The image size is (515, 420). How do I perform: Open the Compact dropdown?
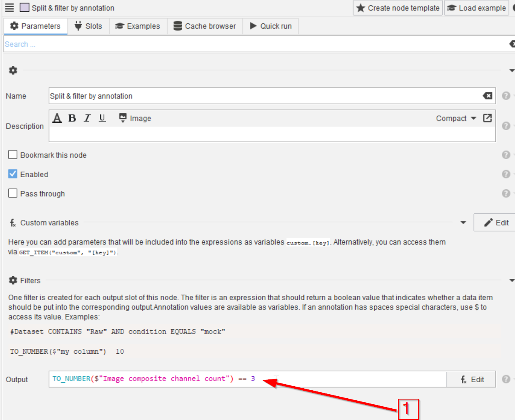click(x=456, y=118)
